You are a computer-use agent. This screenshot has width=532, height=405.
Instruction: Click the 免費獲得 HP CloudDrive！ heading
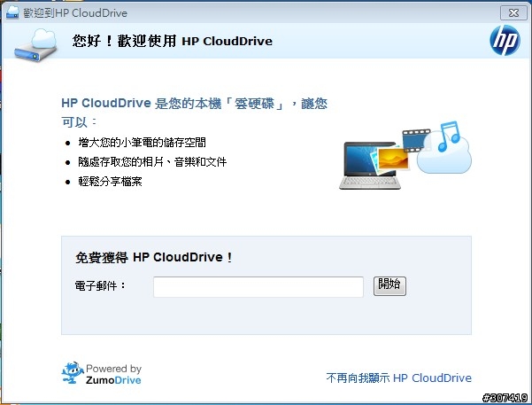[x=154, y=257]
